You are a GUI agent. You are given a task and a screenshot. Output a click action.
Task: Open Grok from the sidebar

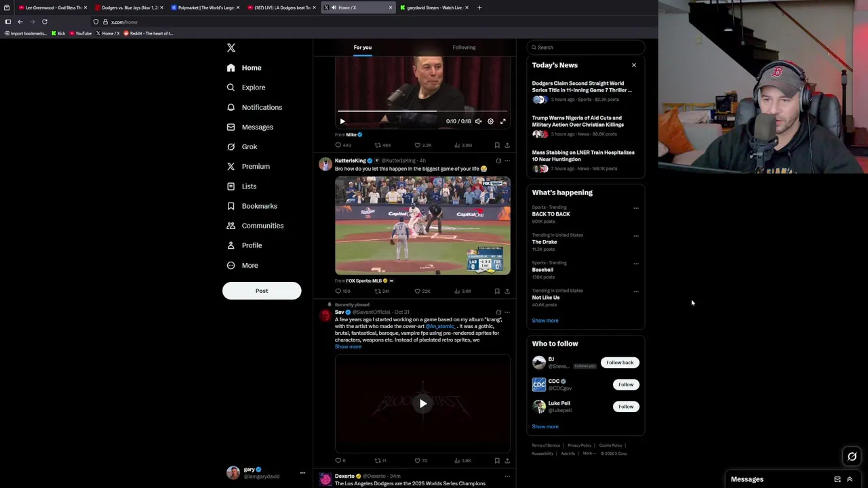tap(242, 146)
